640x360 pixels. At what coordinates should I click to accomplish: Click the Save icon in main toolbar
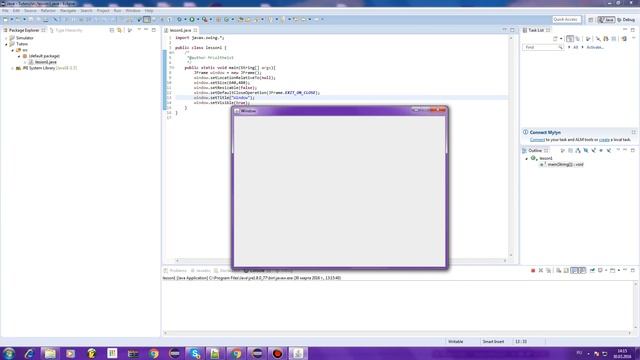pyautogui.click(x=31, y=19)
